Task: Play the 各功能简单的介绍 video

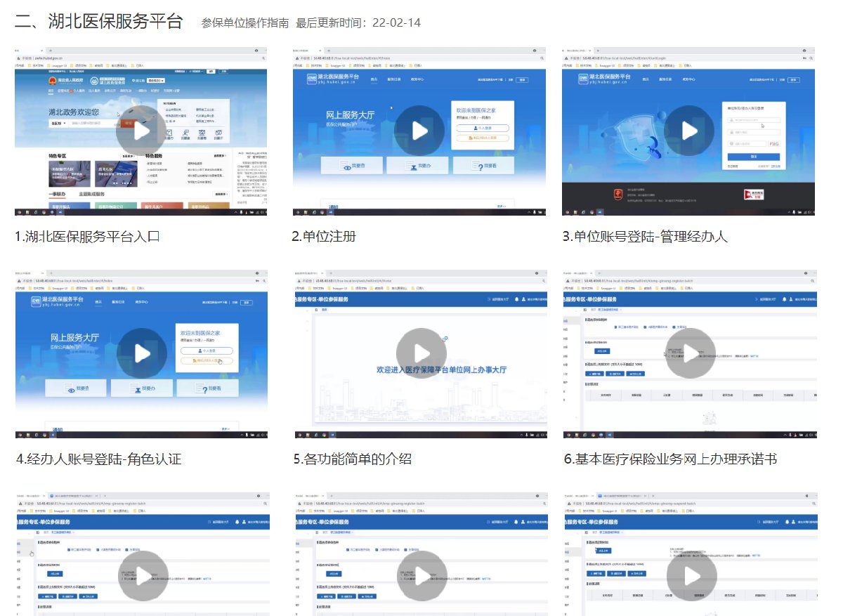Action: click(421, 353)
